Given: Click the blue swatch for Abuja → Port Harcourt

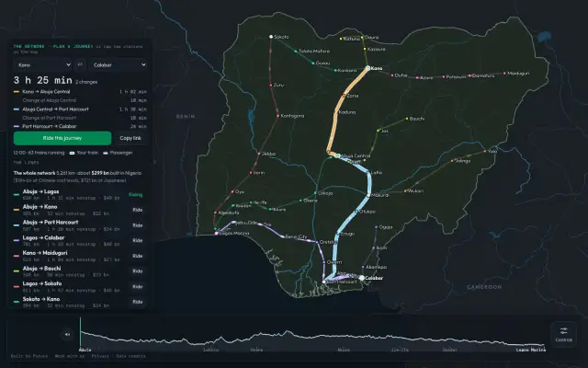Looking at the screenshot, I should point(17,224).
